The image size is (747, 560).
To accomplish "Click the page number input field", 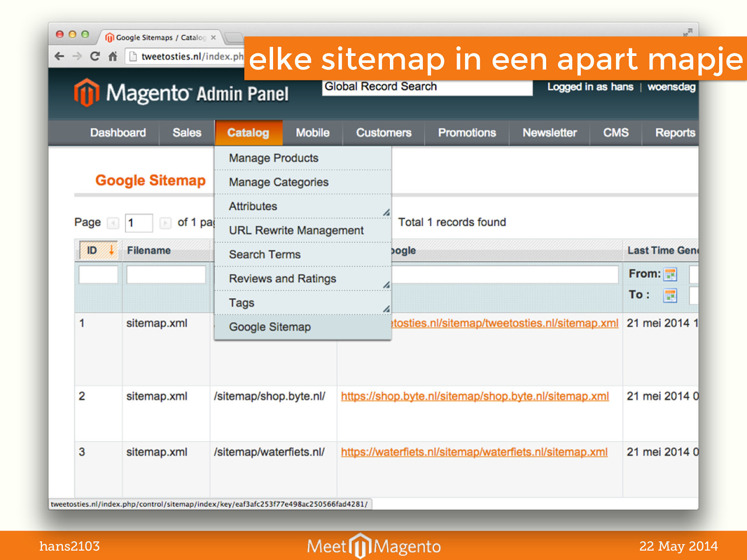I will 139,223.
